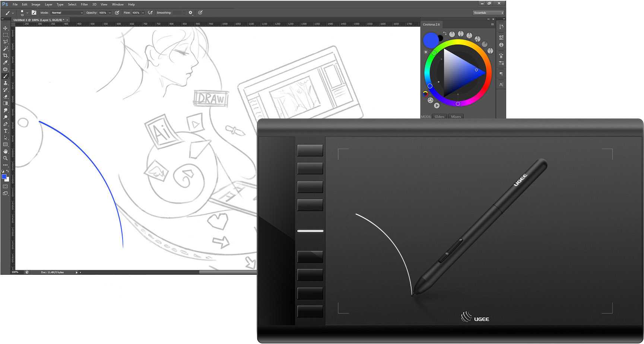The width and height of the screenshot is (644, 344).
Task: Pick the Eyedropper tool
Action: click(5, 62)
